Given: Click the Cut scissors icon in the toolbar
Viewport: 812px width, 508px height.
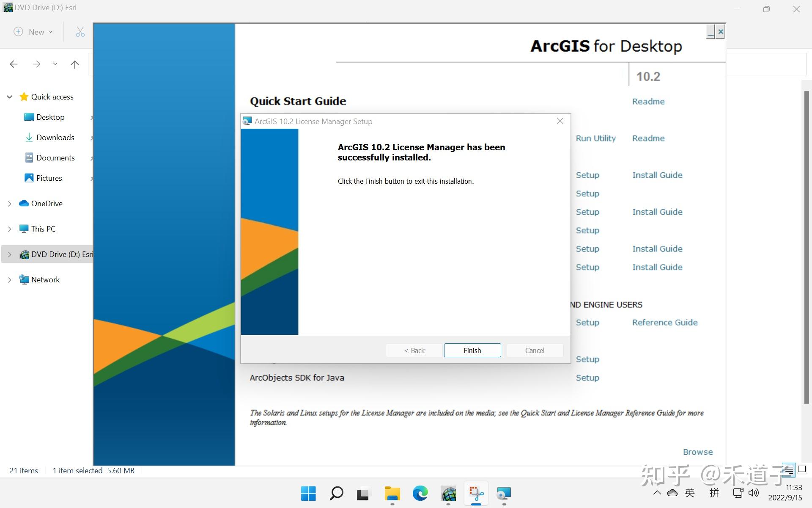Looking at the screenshot, I should (x=80, y=32).
